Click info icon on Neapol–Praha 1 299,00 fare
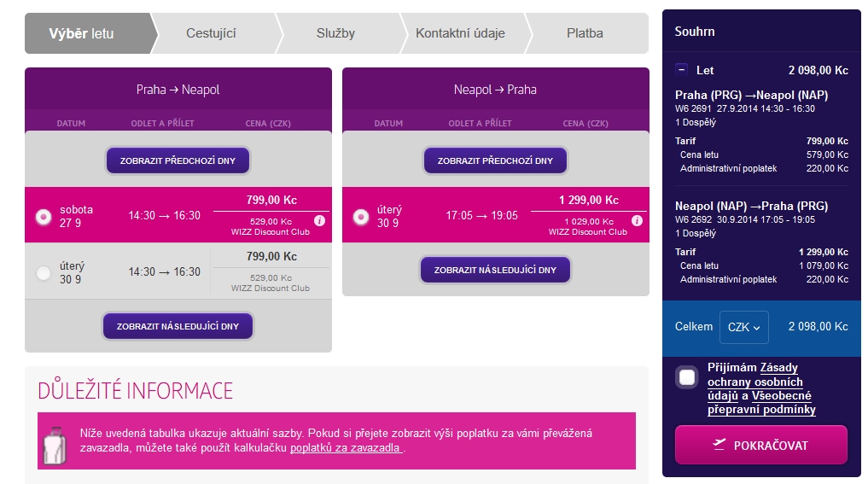The height and width of the screenshot is (484, 868). pos(638,220)
